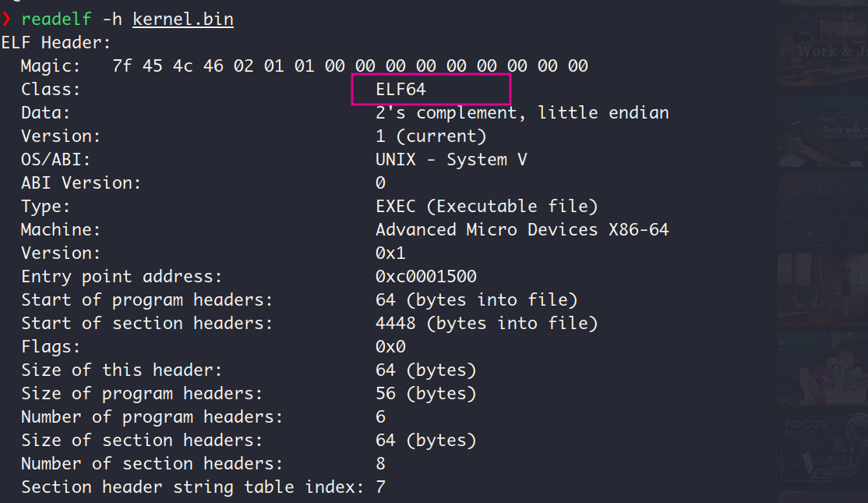Click the 'Flags:' label
The image size is (868, 503).
pos(51,347)
